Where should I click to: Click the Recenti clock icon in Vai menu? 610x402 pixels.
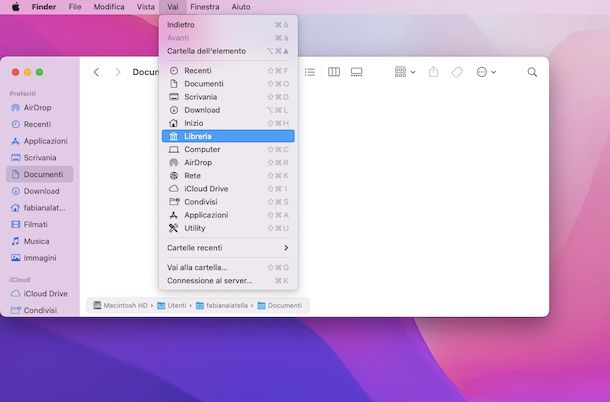click(x=174, y=70)
